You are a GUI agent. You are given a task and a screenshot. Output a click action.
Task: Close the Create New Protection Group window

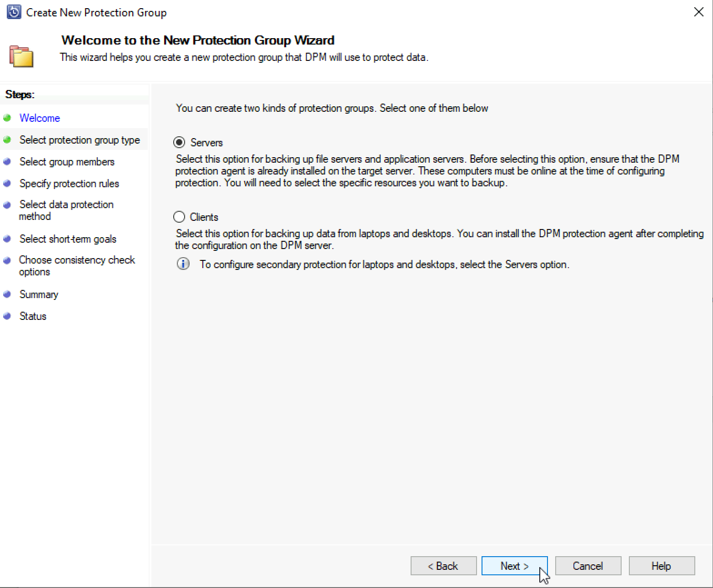(x=699, y=12)
